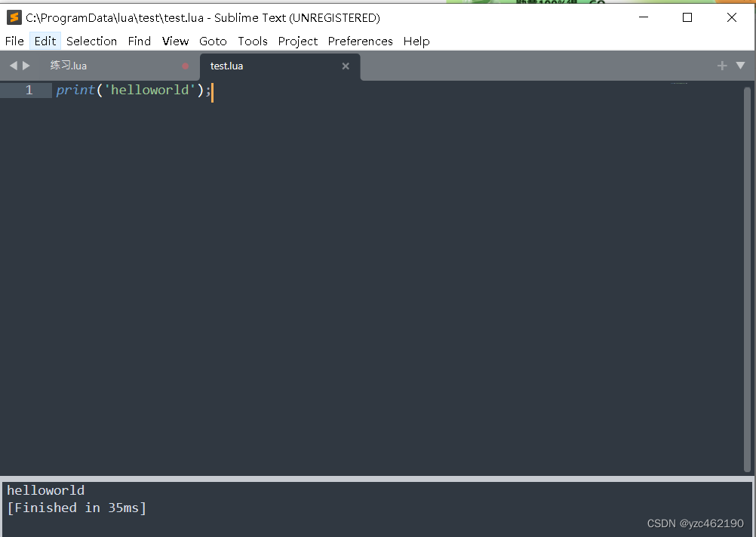Open the Selection menu
The height and width of the screenshot is (537, 756).
click(91, 41)
